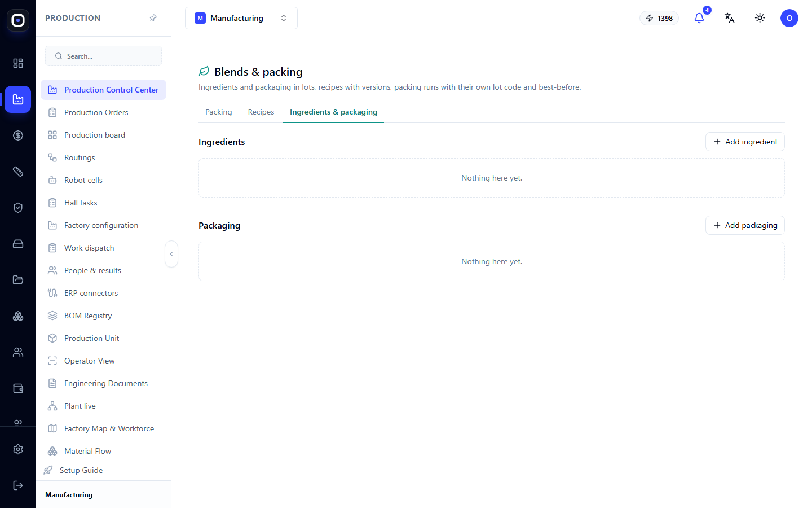
Task: Collapse the sidebar with chevron handle
Action: point(171,254)
